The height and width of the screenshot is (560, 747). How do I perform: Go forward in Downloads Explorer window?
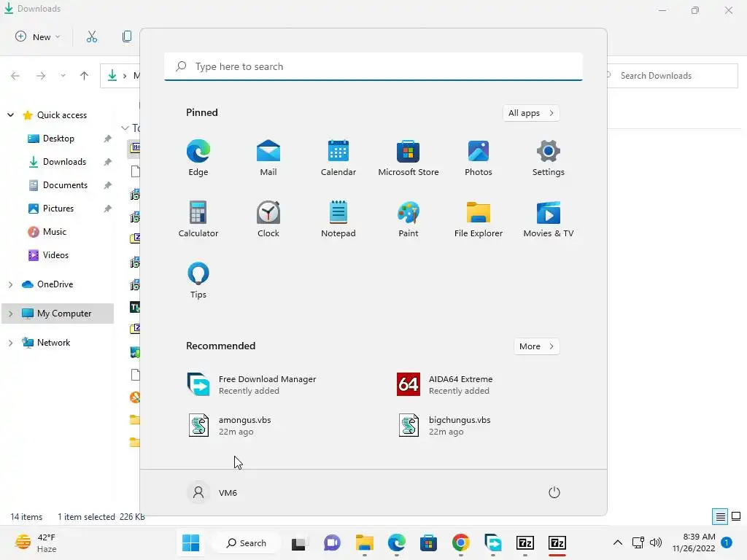tap(41, 76)
